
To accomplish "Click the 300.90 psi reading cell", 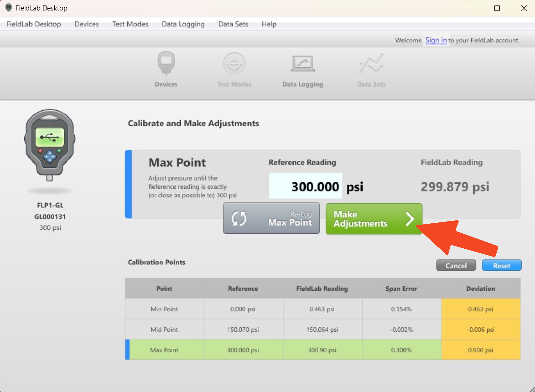I will (x=322, y=350).
